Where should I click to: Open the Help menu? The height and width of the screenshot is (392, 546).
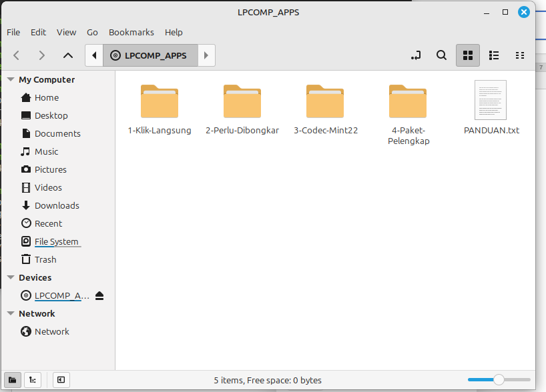(x=174, y=33)
